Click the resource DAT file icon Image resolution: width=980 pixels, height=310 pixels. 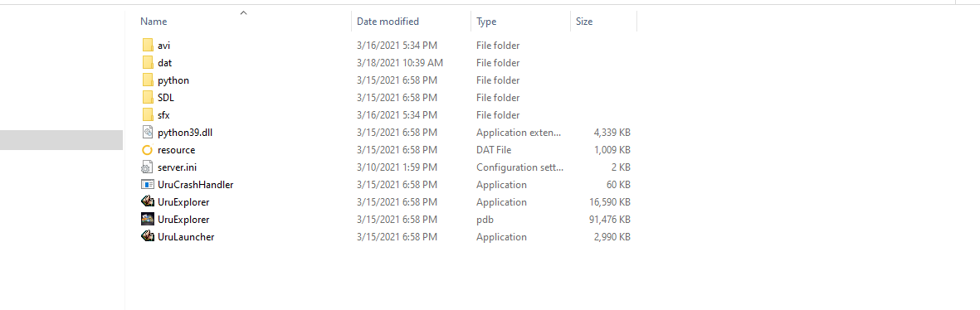click(x=148, y=150)
